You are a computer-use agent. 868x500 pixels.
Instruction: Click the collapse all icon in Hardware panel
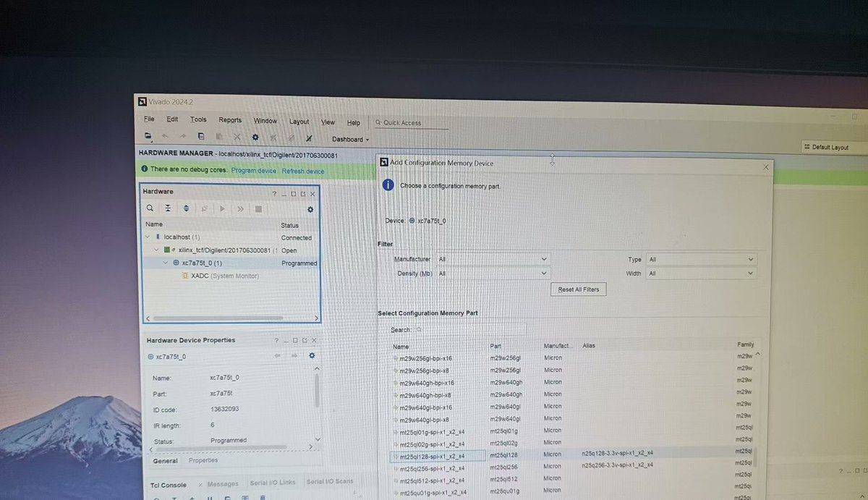click(x=168, y=208)
